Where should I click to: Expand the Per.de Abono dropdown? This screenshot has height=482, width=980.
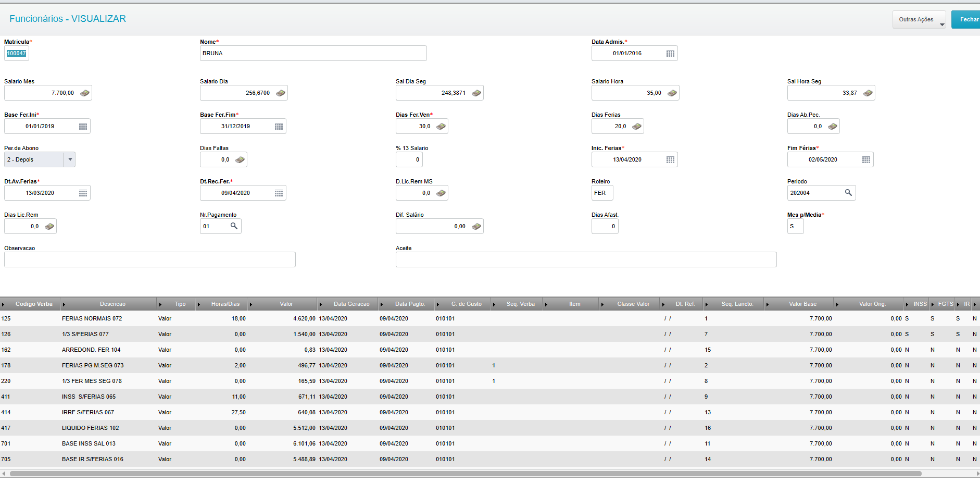tap(70, 159)
